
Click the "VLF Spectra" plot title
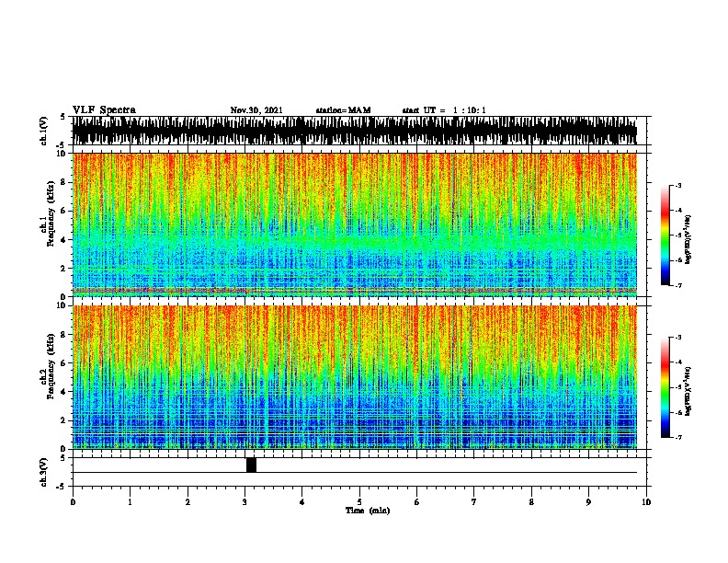[x=104, y=110]
